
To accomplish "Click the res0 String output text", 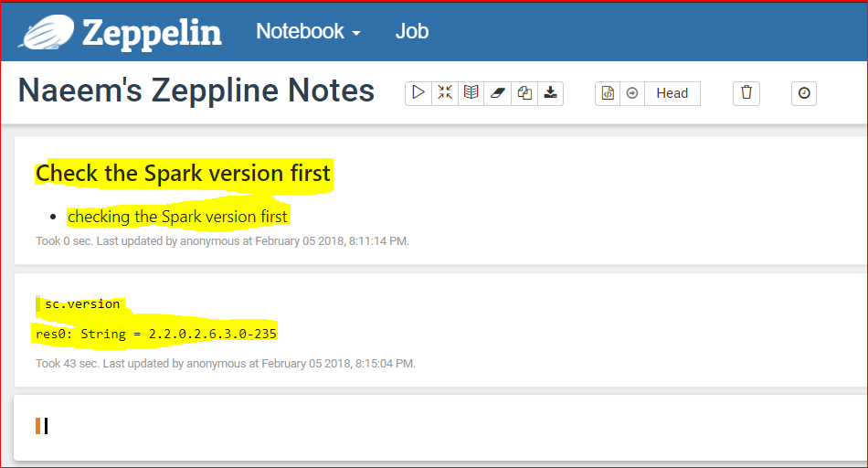I will click(156, 334).
